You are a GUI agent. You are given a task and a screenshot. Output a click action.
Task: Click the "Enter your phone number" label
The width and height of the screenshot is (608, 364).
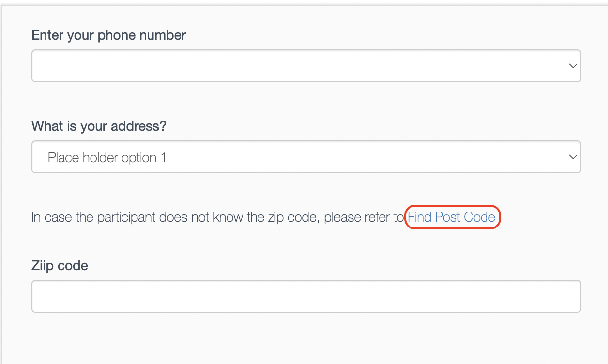[108, 35]
